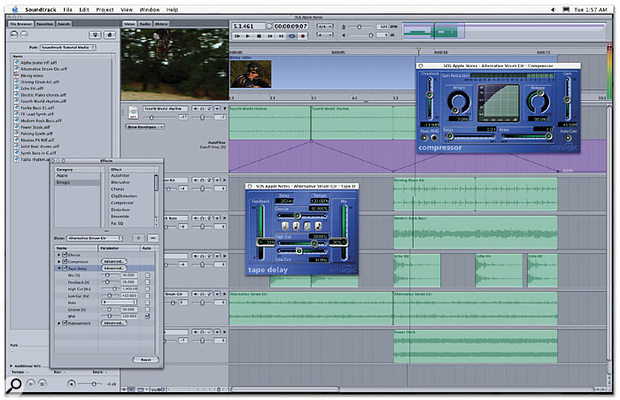This screenshot has width=620, height=400.
Task: Click the Fourth World rhythm track icon
Action: (x=133, y=112)
